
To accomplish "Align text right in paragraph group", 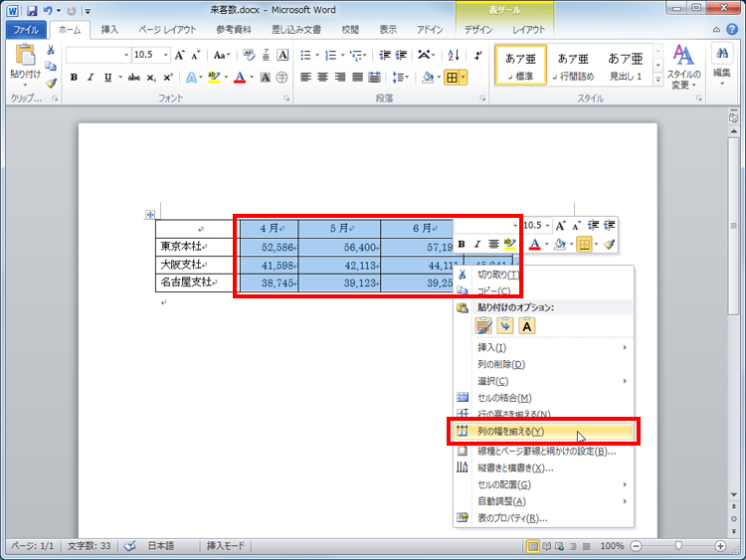I will pos(340,77).
